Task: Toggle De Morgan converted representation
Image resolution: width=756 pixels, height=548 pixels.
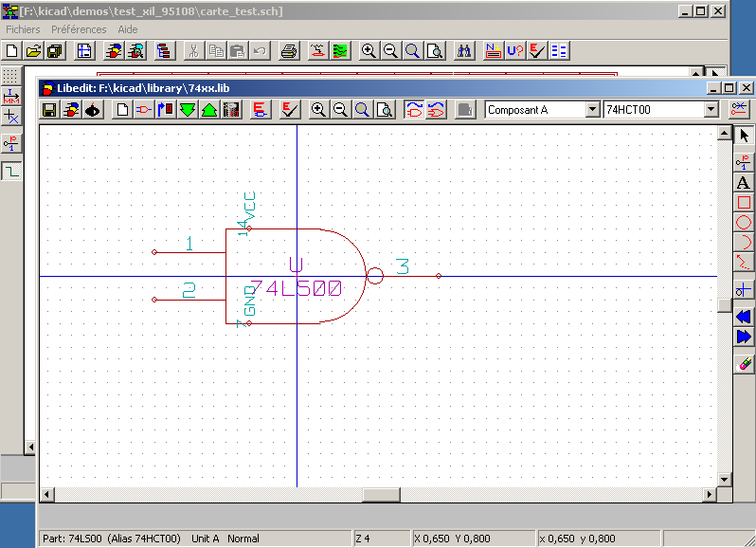Action: point(436,110)
